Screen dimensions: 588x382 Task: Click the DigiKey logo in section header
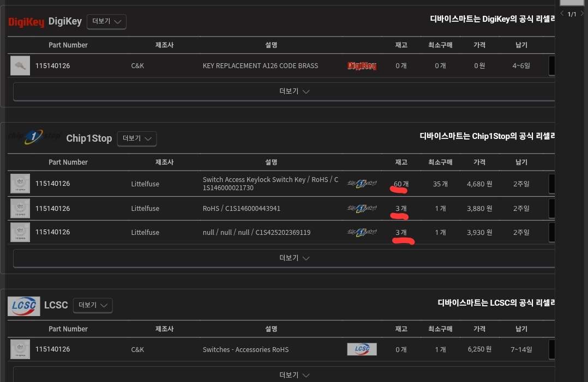coord(26,22)
